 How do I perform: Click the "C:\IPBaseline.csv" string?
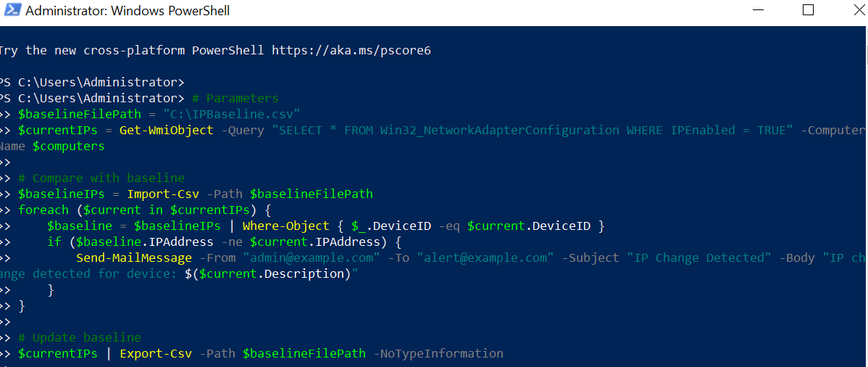click(231, 114)
